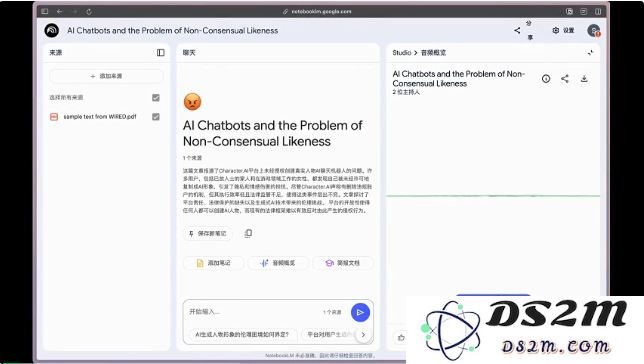Image resolution: width=644 pixels, height=364 pixels.
Task: Click the briefing doc button
Action: (343, 263)
